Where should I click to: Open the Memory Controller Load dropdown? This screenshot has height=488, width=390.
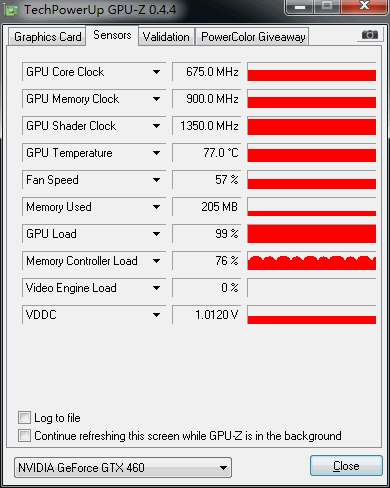156,261
